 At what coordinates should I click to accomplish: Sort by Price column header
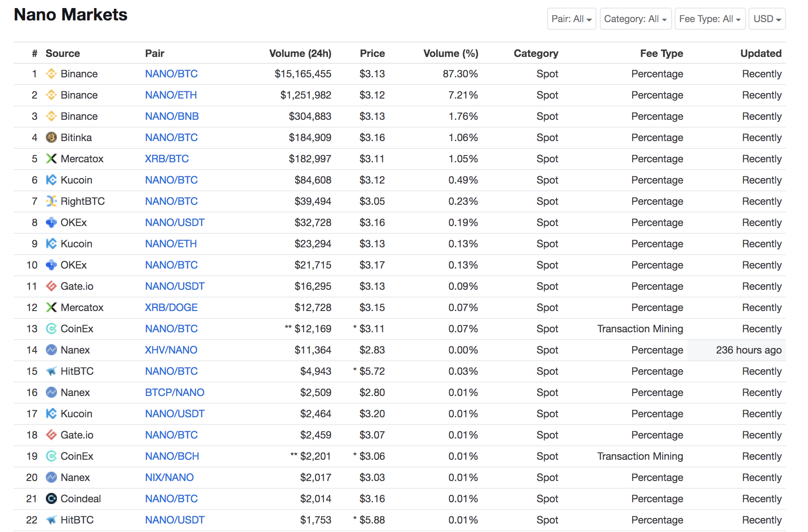pyautogui.click(x=372, y=54)
